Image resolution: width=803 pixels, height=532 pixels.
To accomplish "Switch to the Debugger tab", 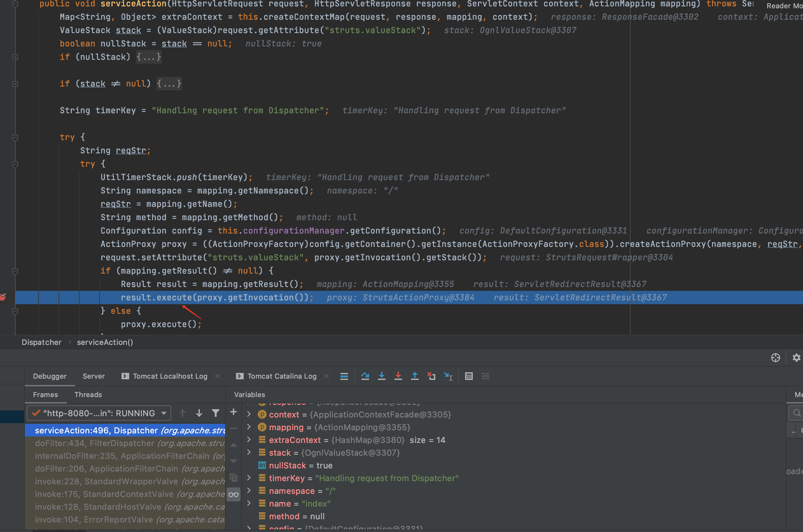I will point(50,376).
